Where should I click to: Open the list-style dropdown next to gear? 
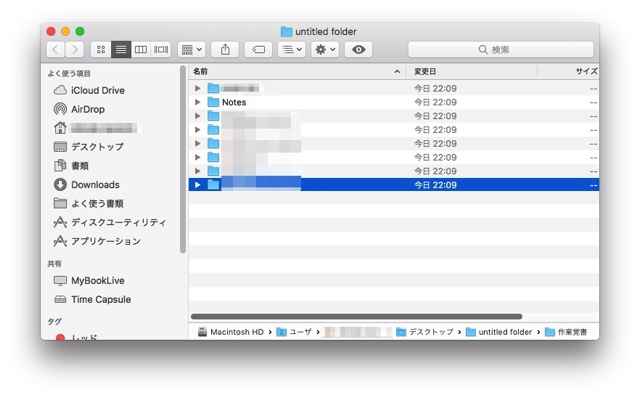click(291, 49)
